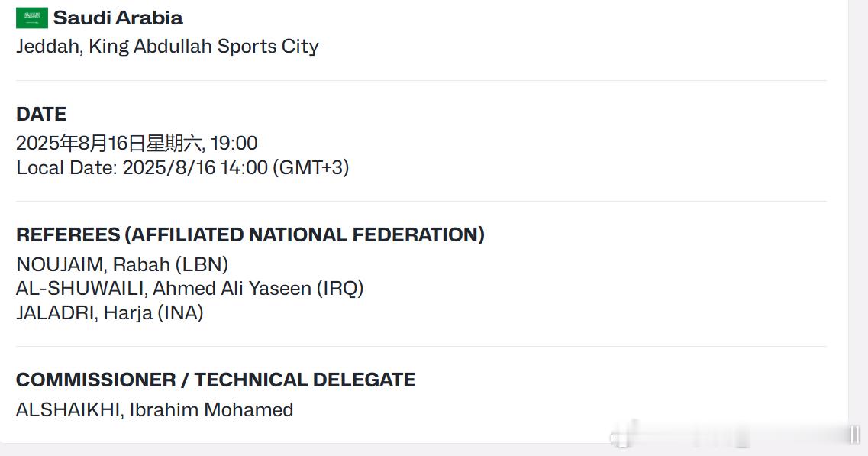The height and width of the screenshot is (456, 868).
Task: Click the 19:00 time value
Action: pos(234,143)
